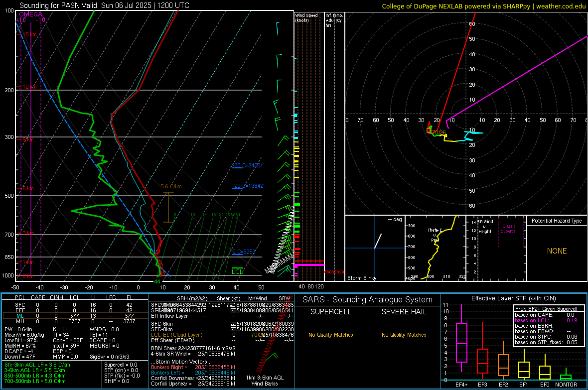The image size is (588, 390).
Task: Click the 'CINH' column header
Action: click(x=57, y=297)
